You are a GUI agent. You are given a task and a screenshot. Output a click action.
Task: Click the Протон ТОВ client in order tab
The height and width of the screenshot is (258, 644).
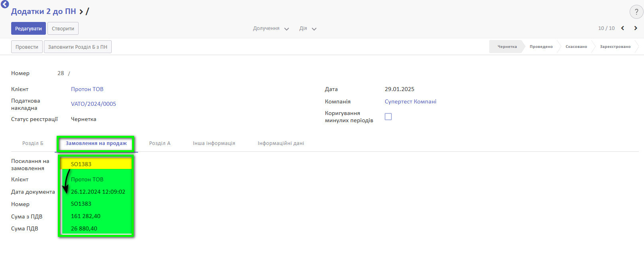tap(87, 179)
